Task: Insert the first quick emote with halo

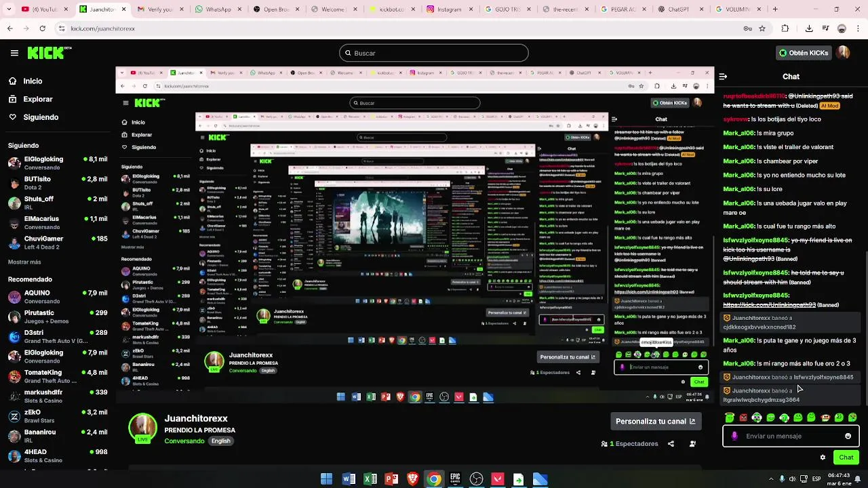Action: 730,418
